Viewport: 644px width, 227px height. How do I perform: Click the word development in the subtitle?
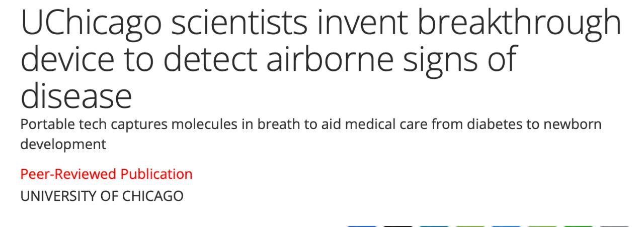coord(63,145)
